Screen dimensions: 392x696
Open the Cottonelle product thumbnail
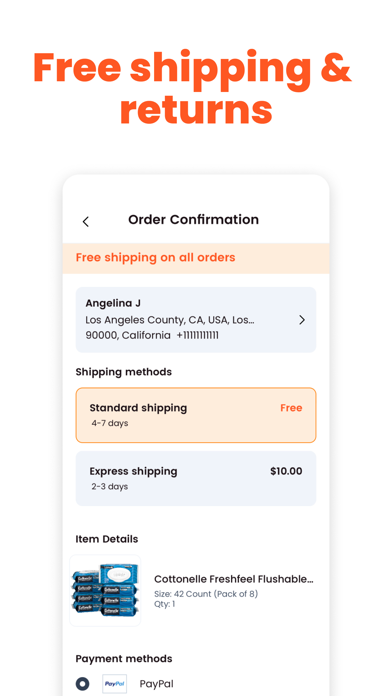click(105, 590)
